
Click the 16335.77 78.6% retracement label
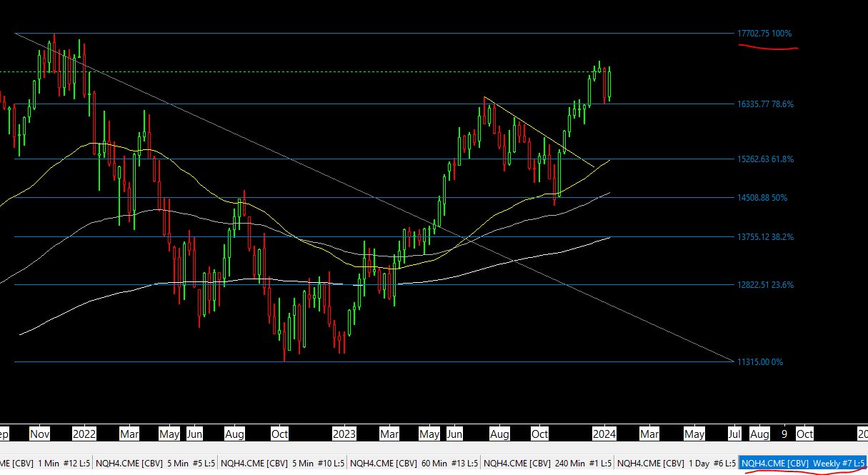point(765,104)
